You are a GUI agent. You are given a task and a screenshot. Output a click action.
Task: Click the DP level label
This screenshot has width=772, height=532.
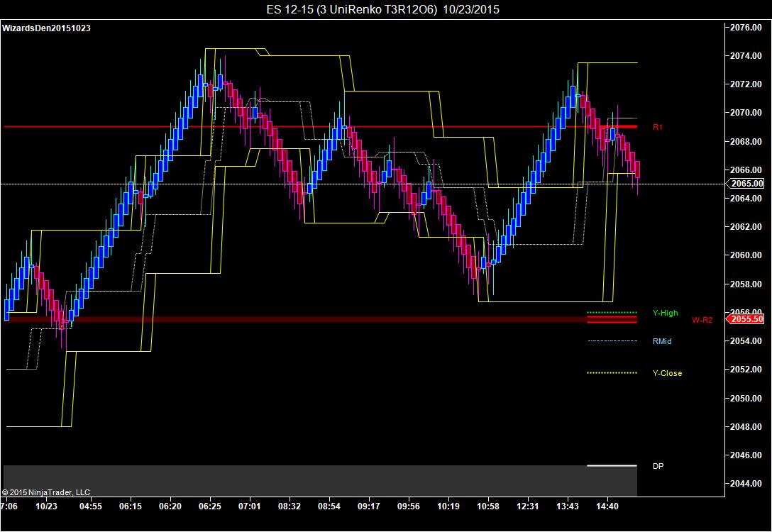click(658, 466)
